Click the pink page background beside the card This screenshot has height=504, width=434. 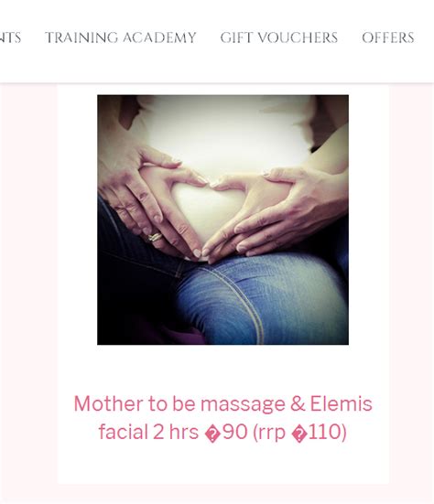click(x=28, y=289)
